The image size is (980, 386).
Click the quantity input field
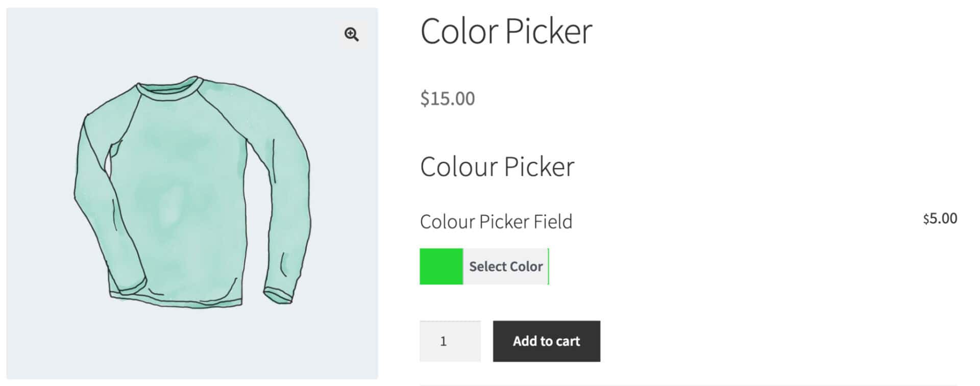450,341
